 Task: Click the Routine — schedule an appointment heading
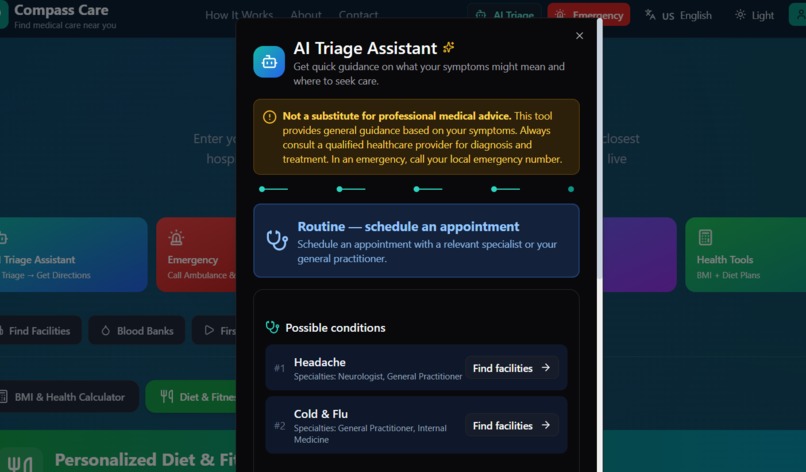[408, 226]
